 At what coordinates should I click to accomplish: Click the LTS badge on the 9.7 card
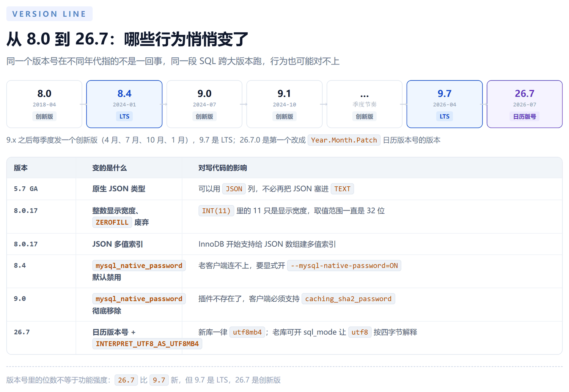point(445,116)
